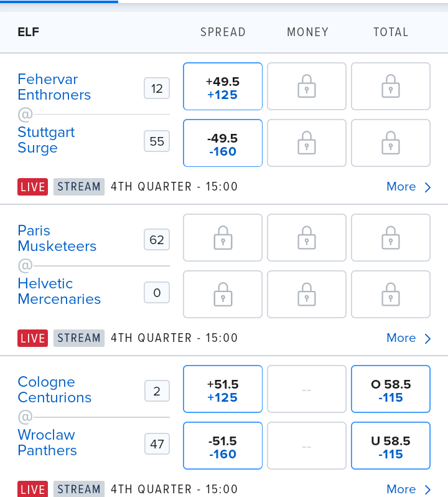Click locked total for Fehervar Enthroners
448x497 pixels.
pyautogui.click(x=390, y=86)
